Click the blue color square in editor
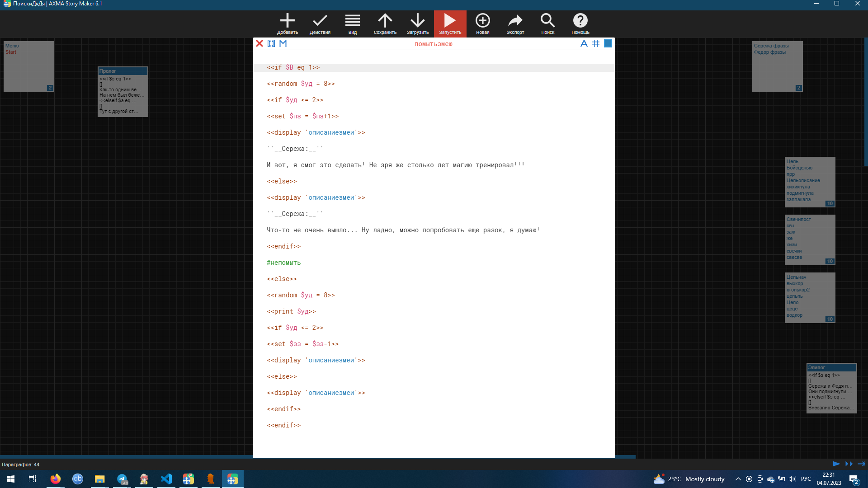 tap(608, 43)
